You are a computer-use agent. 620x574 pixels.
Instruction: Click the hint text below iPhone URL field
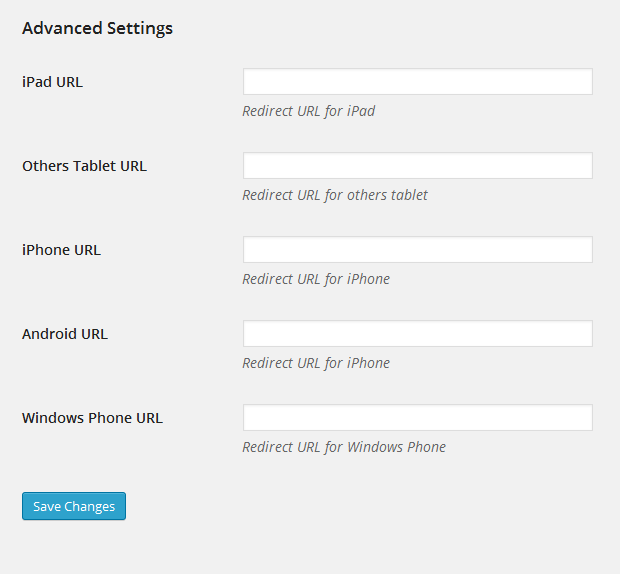coord(316,279)
